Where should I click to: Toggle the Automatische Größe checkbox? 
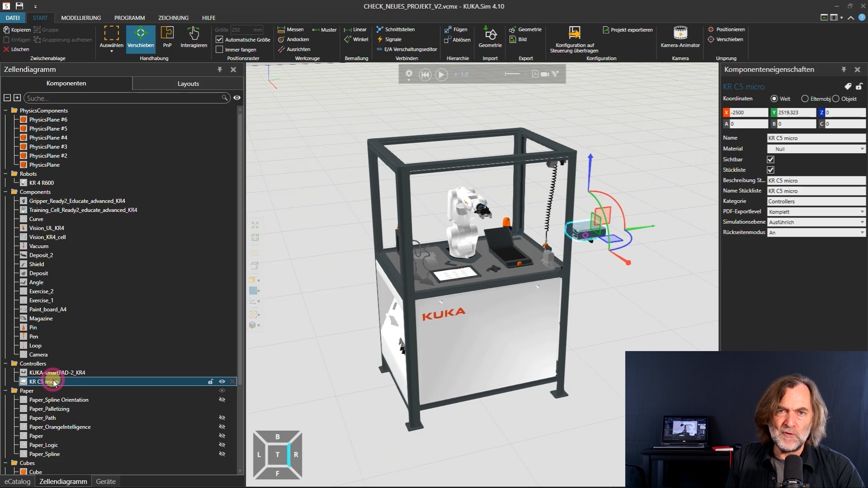click(220, 40)
